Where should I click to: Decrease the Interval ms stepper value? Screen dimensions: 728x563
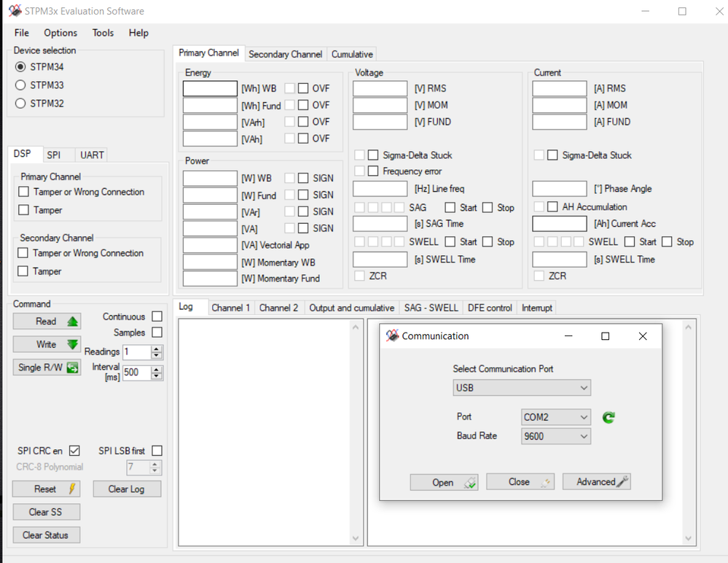tap(157, 376)
